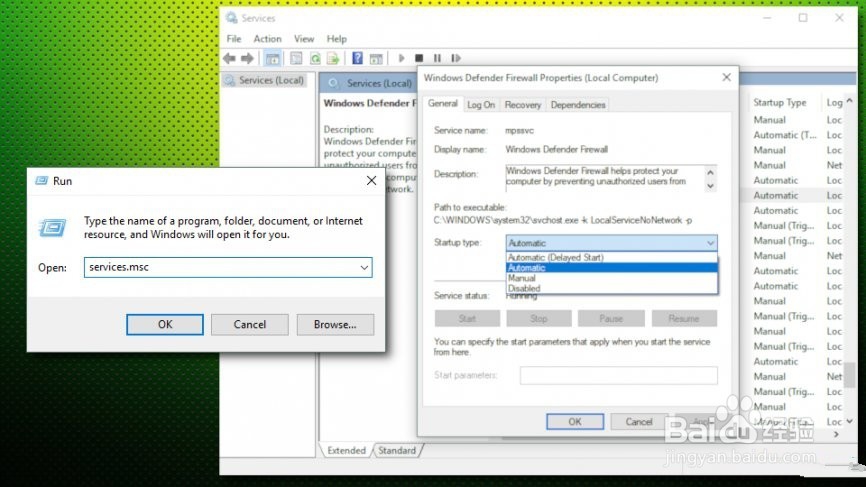Open the Help menu in Services

click(336, 39)
